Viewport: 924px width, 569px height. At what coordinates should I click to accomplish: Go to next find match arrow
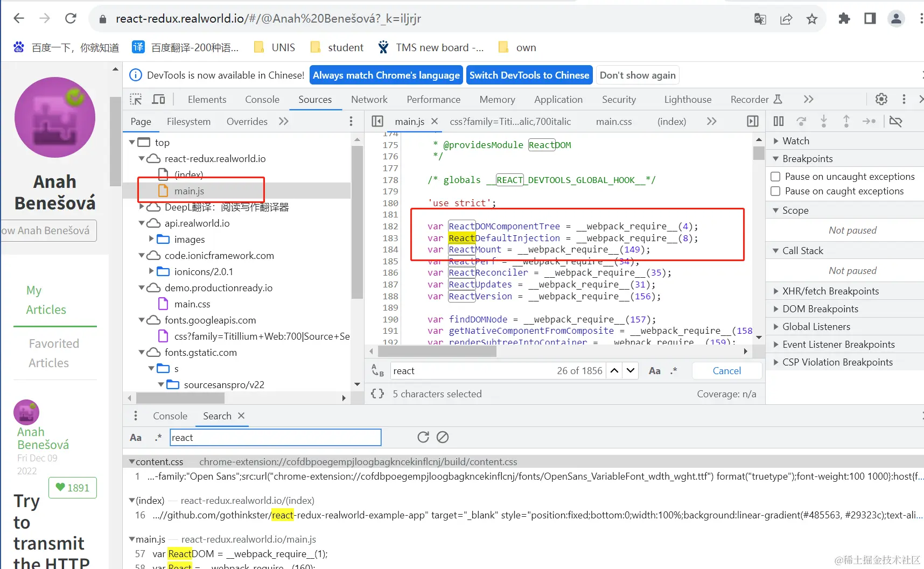[x=631, y=370]
